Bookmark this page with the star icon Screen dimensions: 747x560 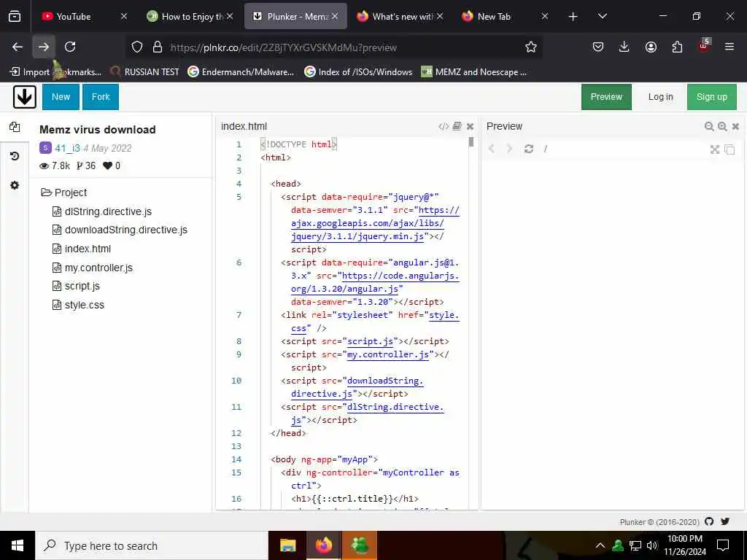click(531, 47)
